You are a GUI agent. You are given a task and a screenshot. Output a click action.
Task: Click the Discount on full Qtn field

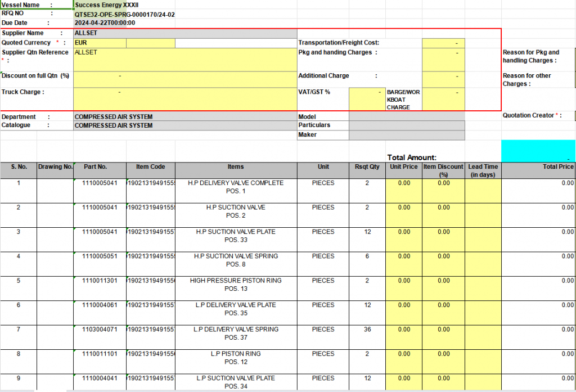click(185, 79)
